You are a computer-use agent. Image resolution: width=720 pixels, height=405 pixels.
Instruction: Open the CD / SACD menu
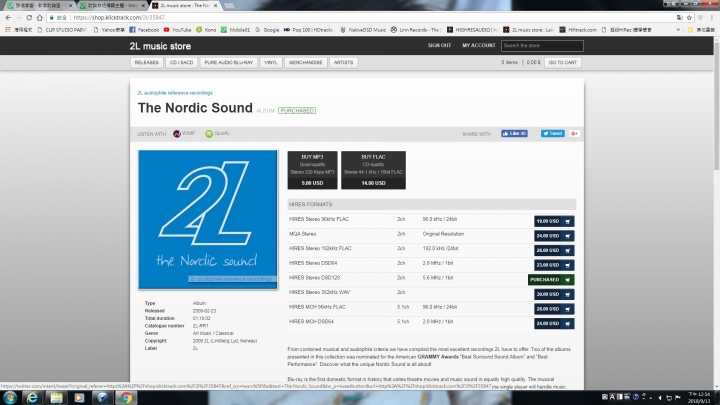181,62
